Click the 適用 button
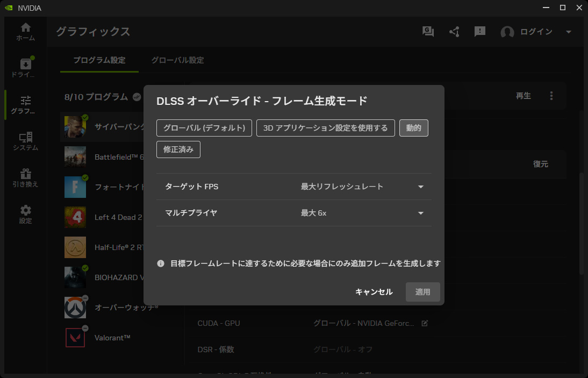Image resolution: width=588 pixels, height=378 pixels. click(x=423, y=292)
